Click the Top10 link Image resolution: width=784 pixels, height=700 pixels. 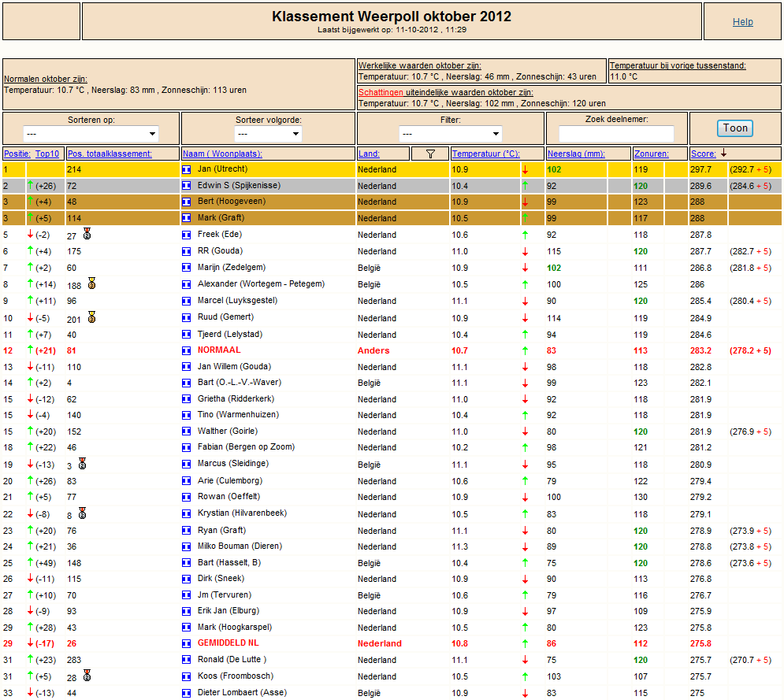pyautogui.click(x=47, y=154)
